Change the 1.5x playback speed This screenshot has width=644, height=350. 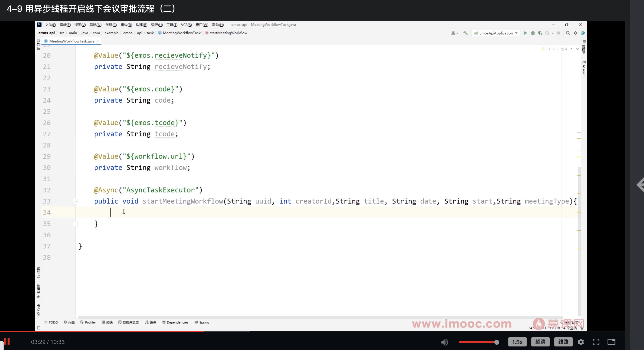click(517, 342)
